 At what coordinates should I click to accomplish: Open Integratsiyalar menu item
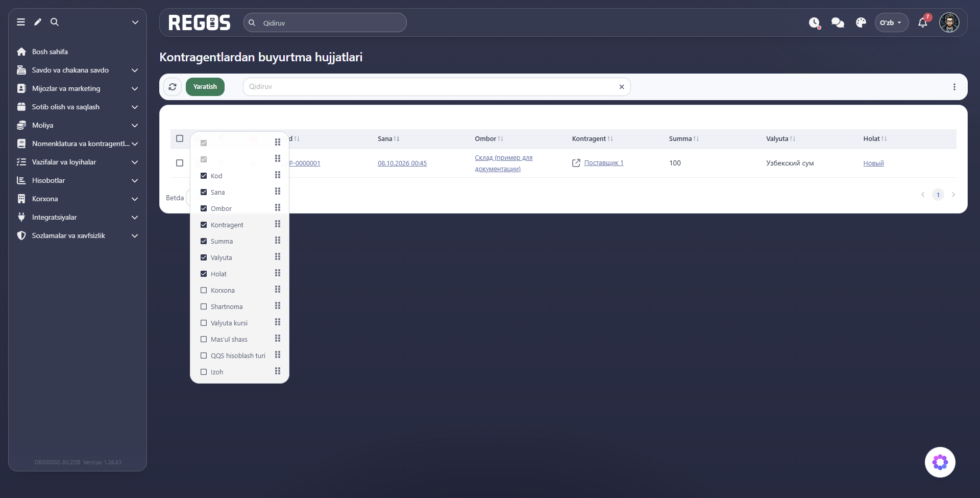pos(78,217)
